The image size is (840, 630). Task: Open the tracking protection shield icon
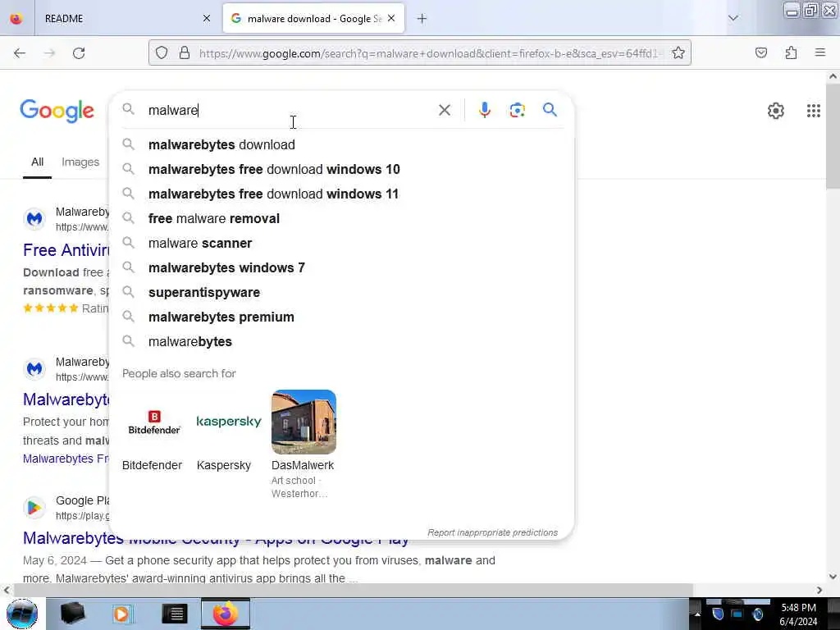tap(162, 52)
